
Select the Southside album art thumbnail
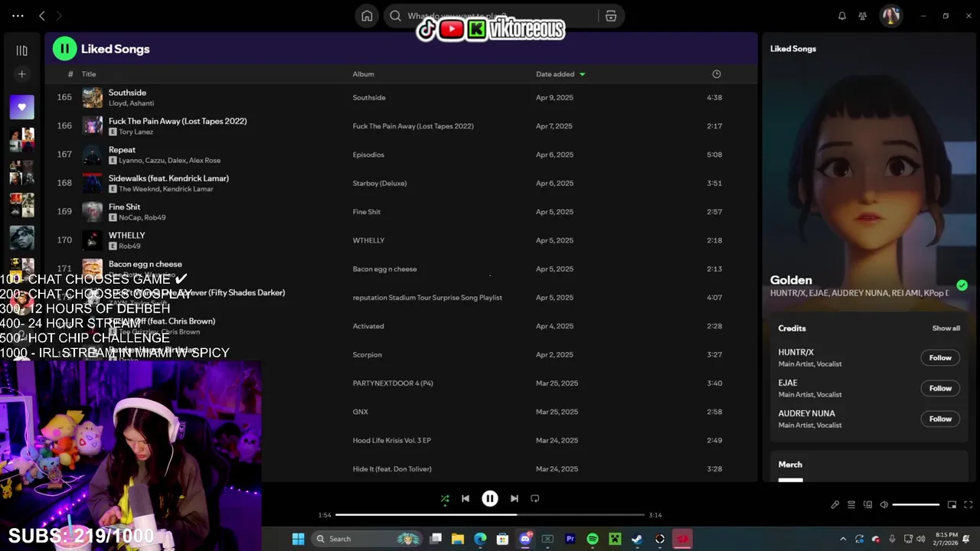[92, 97]
